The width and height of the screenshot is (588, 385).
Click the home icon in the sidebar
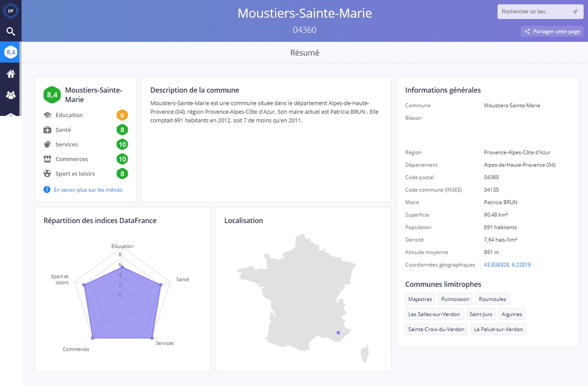tap(10, 73)
